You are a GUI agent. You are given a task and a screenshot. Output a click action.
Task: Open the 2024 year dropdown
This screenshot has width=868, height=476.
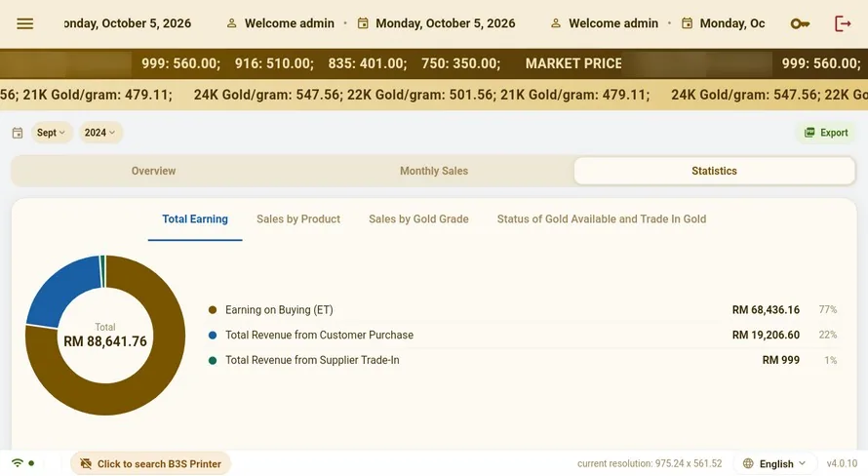point(100,133)
